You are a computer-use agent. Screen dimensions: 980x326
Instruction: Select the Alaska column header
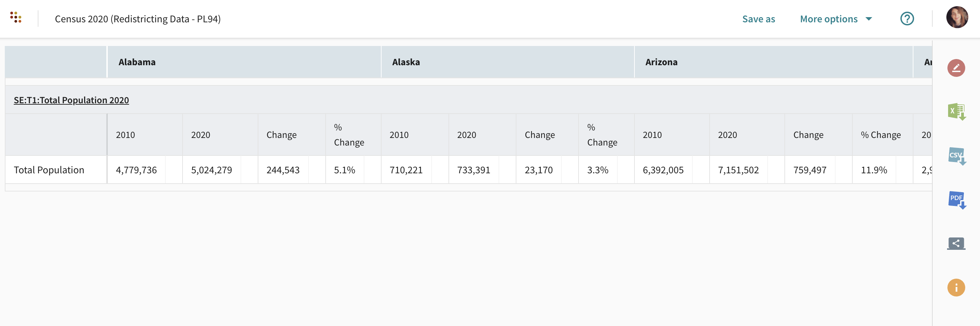pos(406,62)
